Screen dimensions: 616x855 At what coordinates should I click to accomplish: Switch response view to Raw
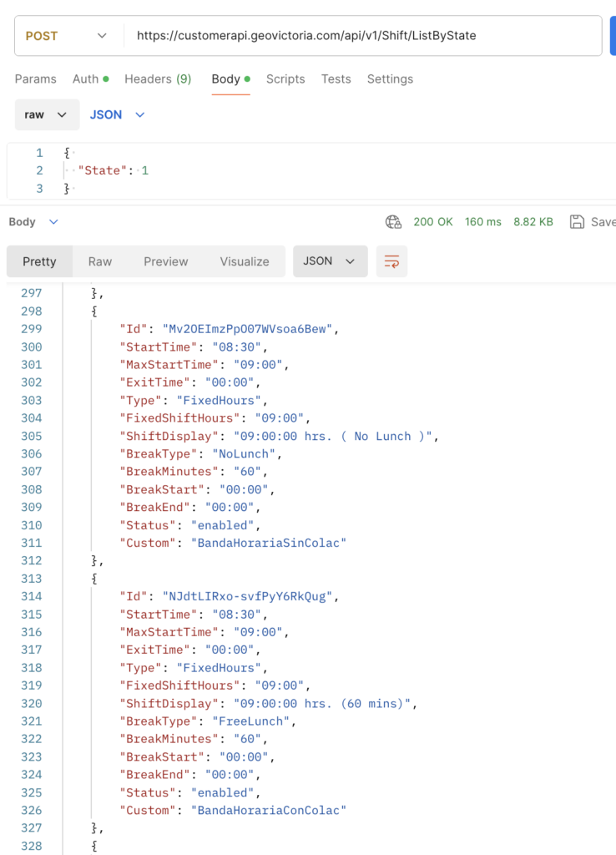point(100,261)
